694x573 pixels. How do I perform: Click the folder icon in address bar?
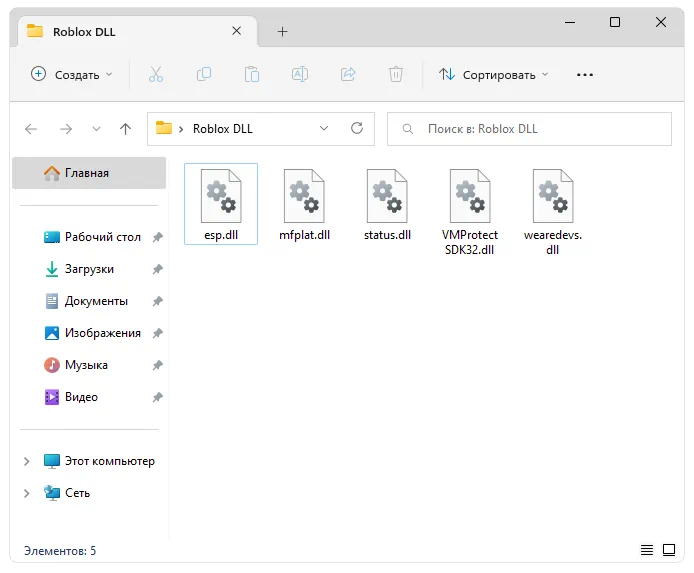tap(163, 128)
